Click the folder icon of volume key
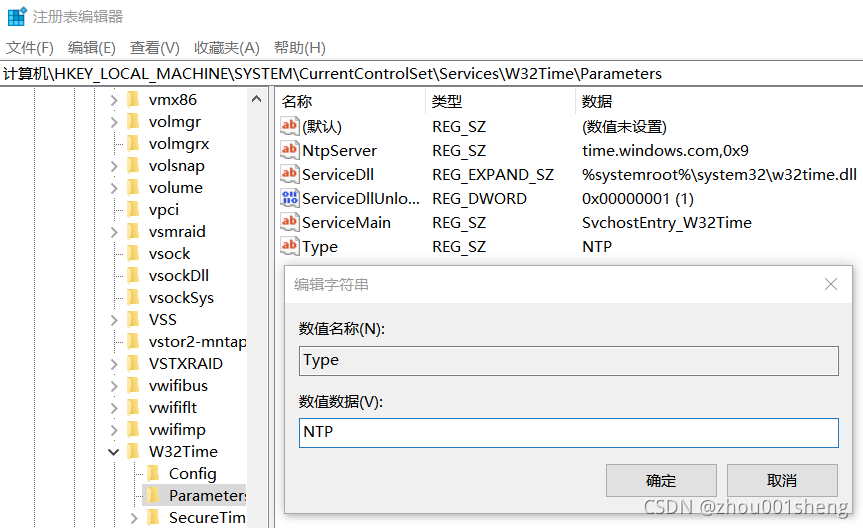 coord(133,188)
